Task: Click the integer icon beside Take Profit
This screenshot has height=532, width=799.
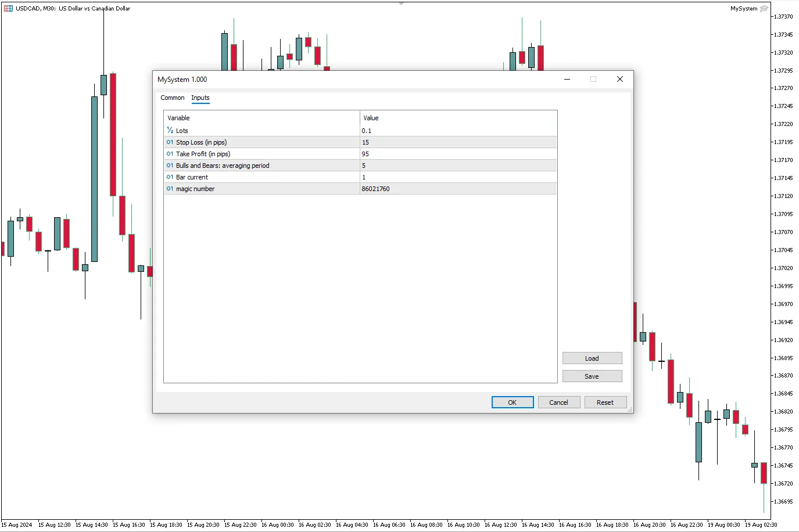Action: (x=170, y=154)
